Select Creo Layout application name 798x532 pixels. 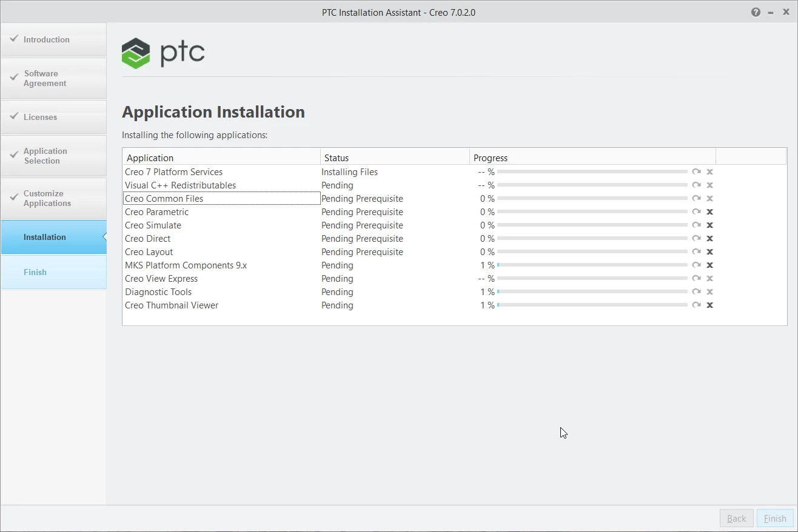tap(149, 252)
